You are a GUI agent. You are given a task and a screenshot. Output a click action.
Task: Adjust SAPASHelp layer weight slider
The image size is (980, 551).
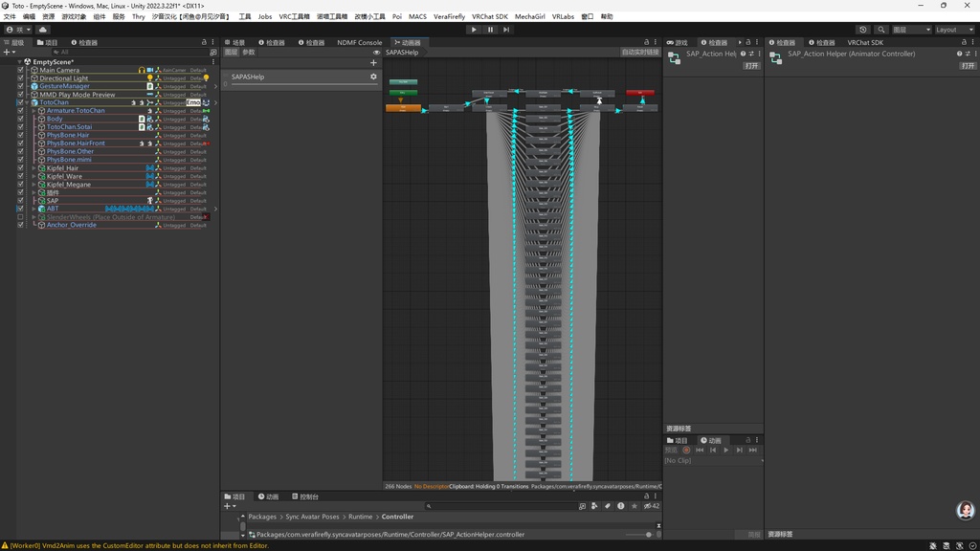point(302,84)
